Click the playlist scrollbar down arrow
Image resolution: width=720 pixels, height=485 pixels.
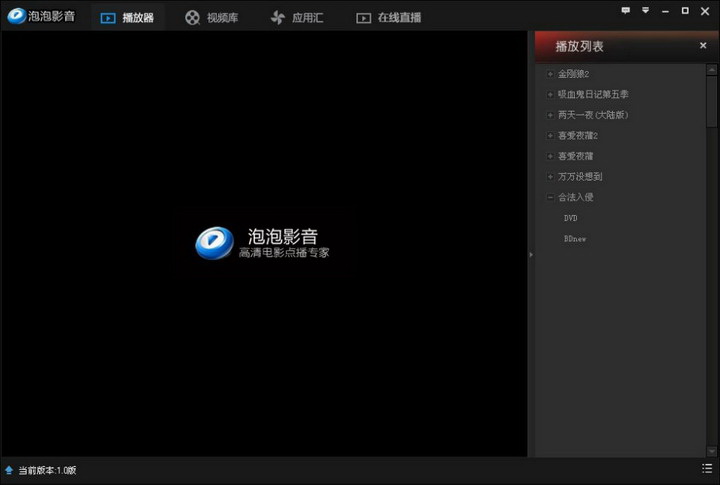712,451
